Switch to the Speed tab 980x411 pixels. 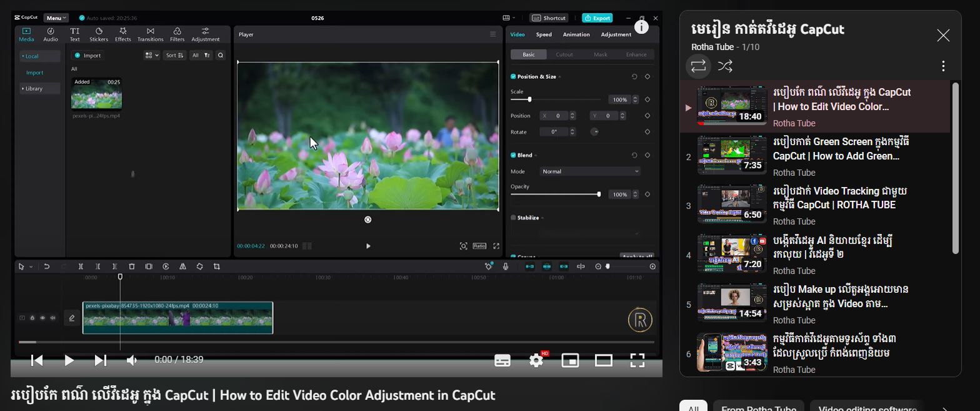click(544, 34)
